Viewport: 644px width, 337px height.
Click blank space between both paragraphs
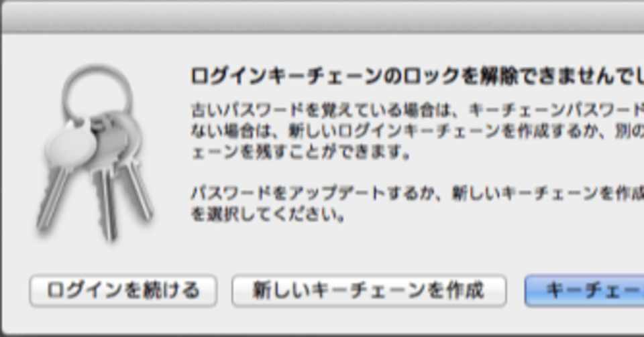411,173
